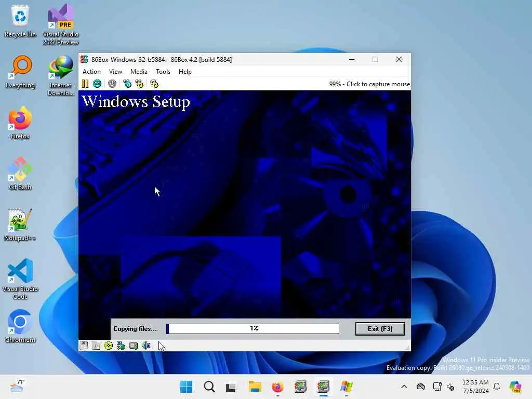Viewport: 532px width, 399px height.
Task: Send Ctrl+Alt+Del using the teal keys icon
Action: click(x=127, y=84)
